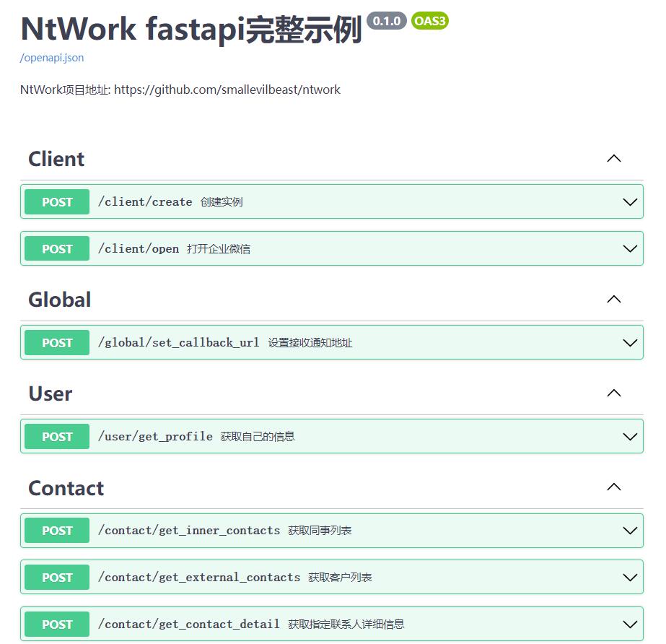666x644 pixels.
Task: Click the POST badge on /contact/get_contact_detail
Action: 56,624
